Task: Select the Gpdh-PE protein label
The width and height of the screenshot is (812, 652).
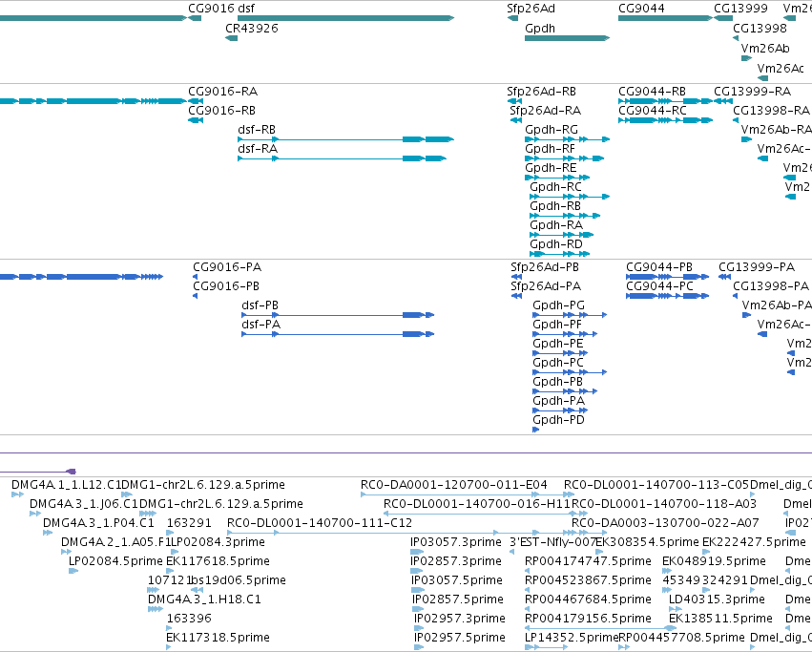Action: click(558, 345)
